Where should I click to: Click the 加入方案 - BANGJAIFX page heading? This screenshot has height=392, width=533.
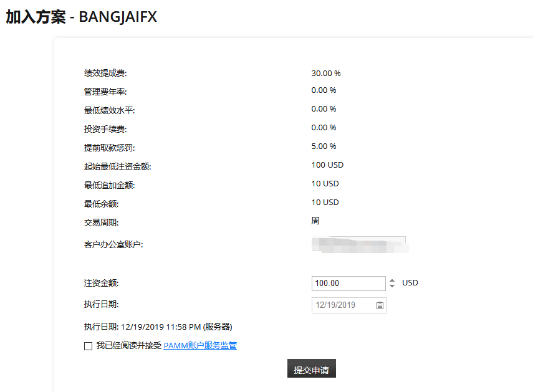point(82,17)
